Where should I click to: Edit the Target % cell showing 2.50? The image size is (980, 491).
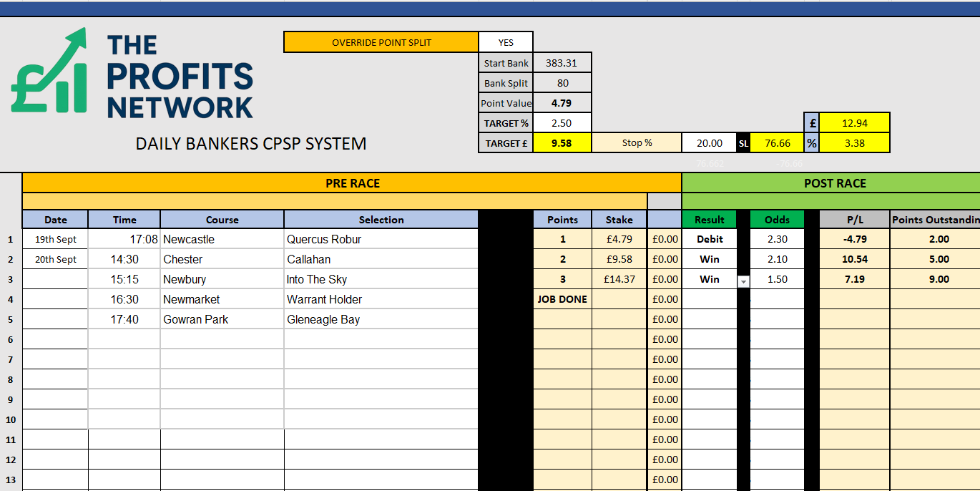tap(562, 123)
